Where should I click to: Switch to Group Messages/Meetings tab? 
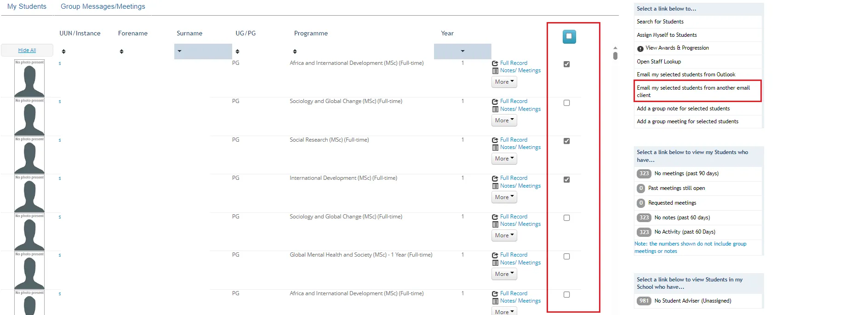click(103, 6)
